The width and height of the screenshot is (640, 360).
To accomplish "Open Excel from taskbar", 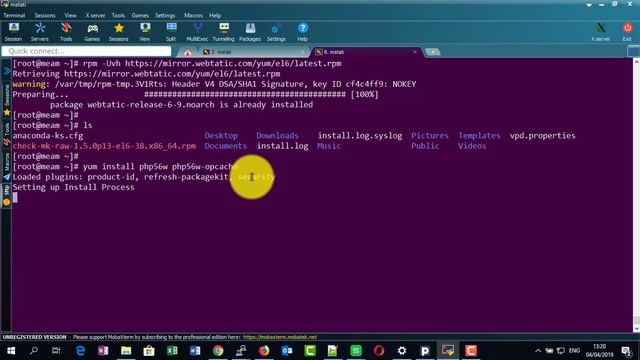I will (172, 351).
